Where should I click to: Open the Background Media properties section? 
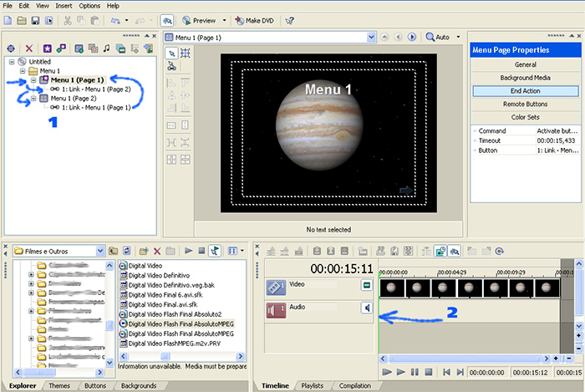pos(526,78)
